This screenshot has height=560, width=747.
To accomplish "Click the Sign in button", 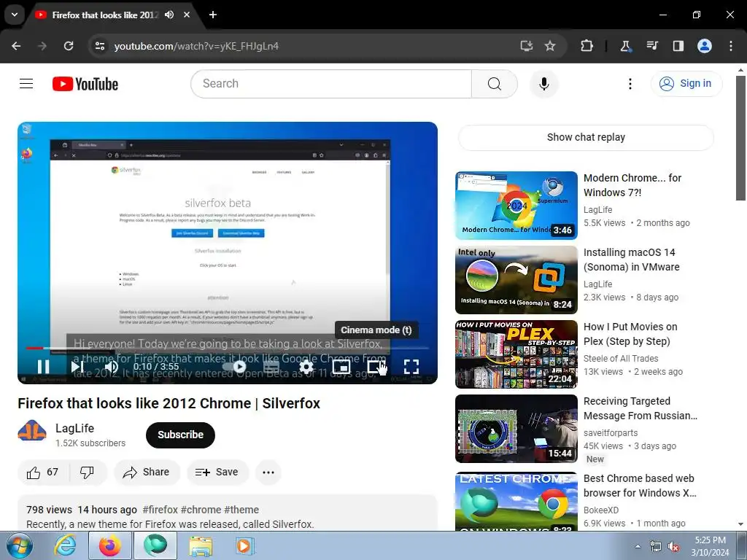I will tap(686, 84).
